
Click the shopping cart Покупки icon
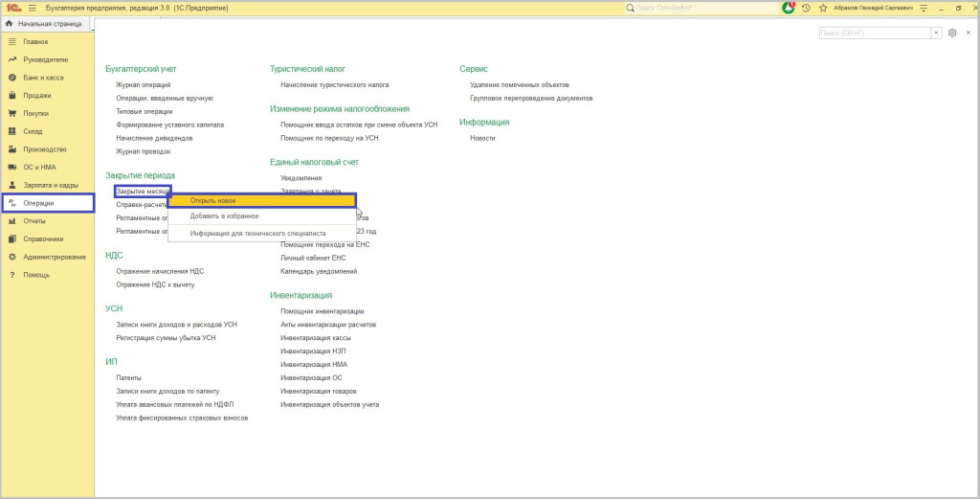click(12, 113)
